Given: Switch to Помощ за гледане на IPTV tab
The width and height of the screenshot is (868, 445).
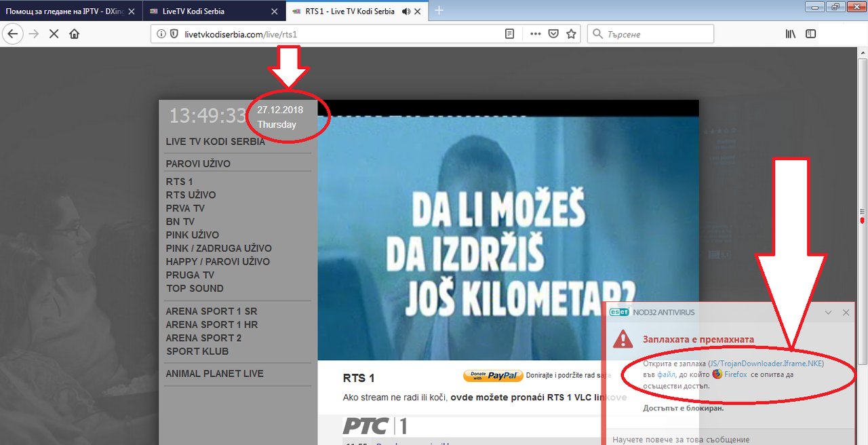Looking at the screenshot, I should (x=71, y=11).
